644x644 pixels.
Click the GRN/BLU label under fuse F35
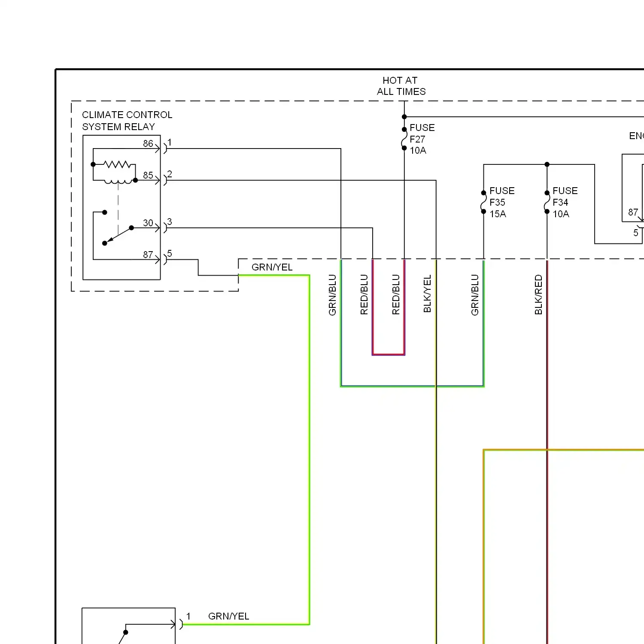(x=475, y=295)
